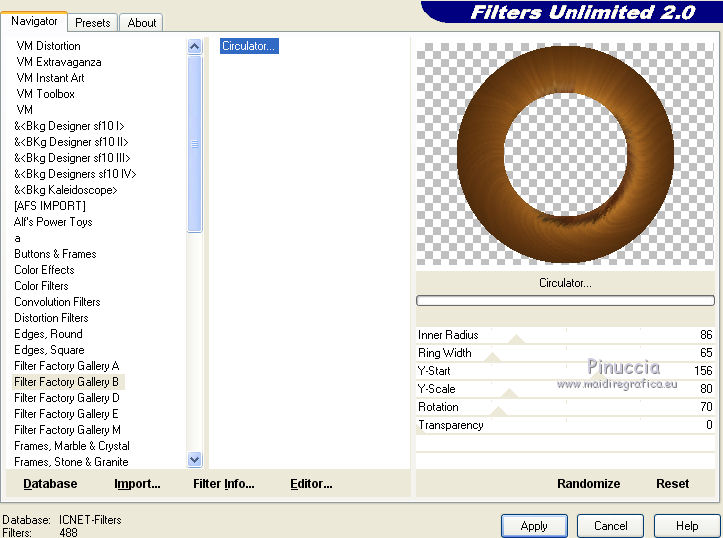Click the Import... button

pos(137,484)
